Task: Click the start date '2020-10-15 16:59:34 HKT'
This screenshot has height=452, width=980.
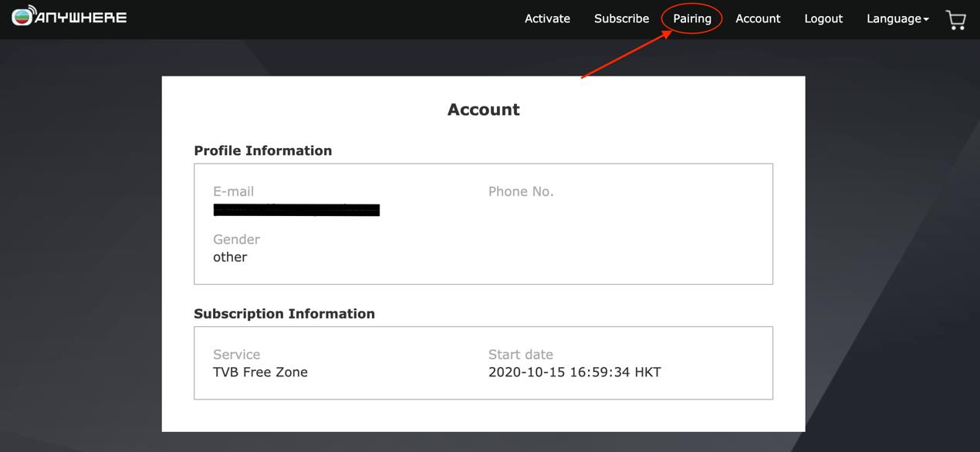Action: click(575, 372)
